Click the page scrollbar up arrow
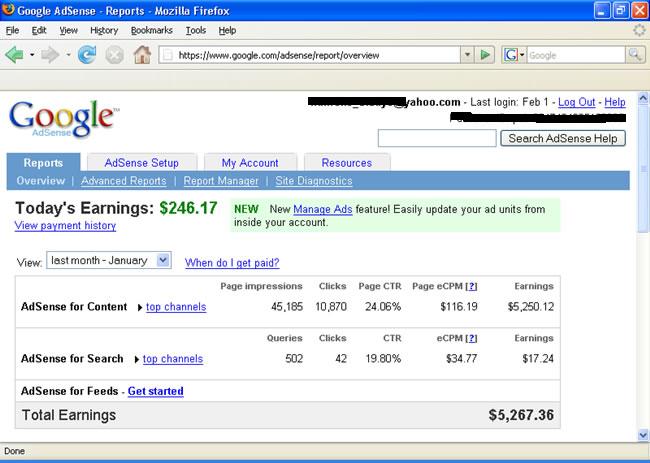 click(x=643, y=98)
